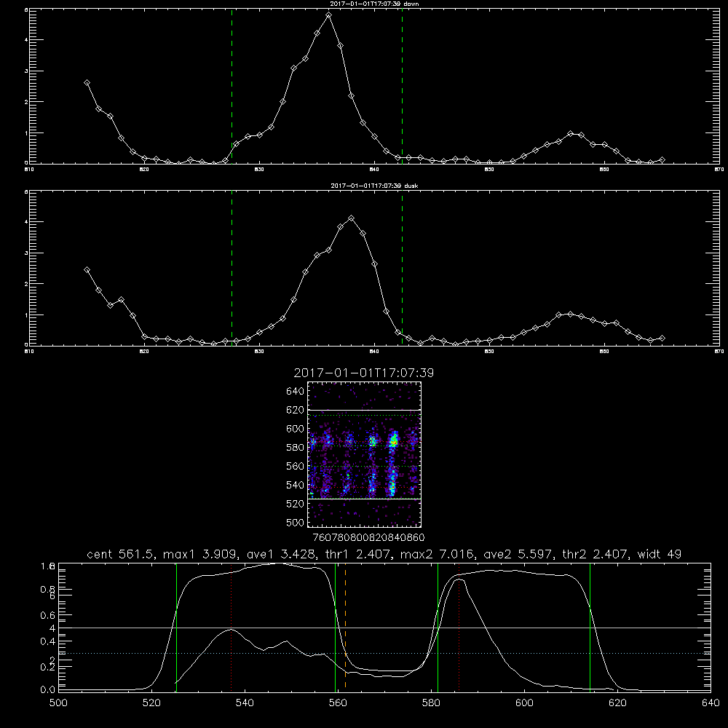Click the solid green line near 614 in bottom plot

coord(590,627)
